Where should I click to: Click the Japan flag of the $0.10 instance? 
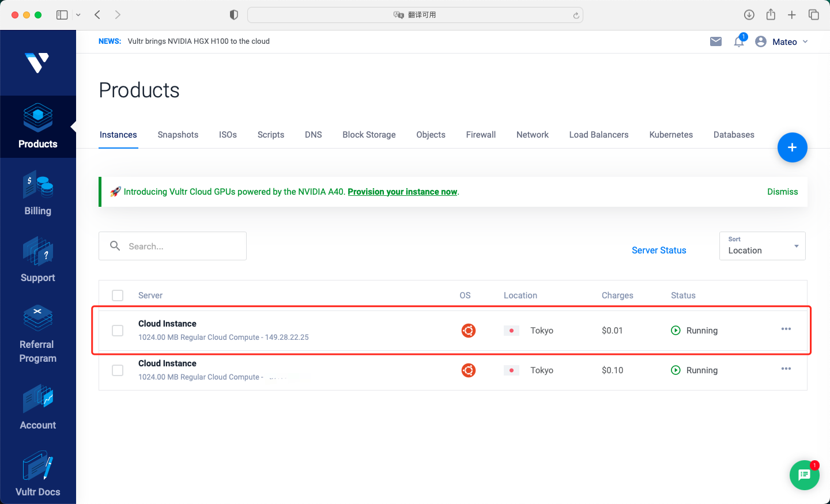point(511,370)
